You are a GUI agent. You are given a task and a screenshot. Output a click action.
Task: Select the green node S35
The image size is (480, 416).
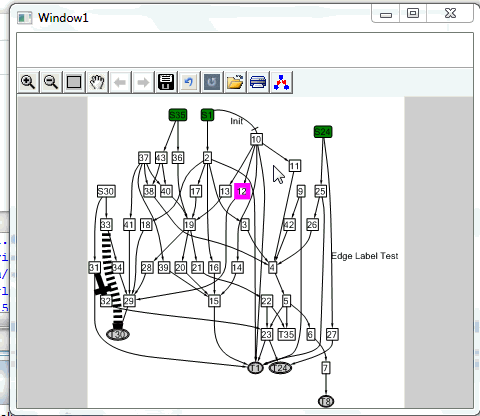(178, 115)
